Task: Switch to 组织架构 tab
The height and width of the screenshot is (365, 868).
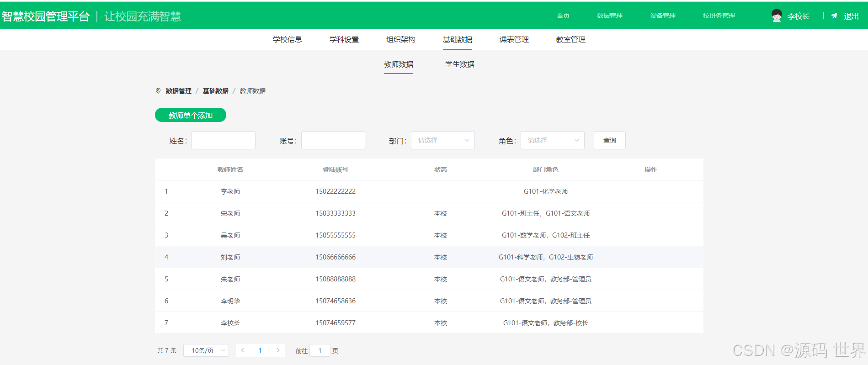Action: tap(401, 40)
